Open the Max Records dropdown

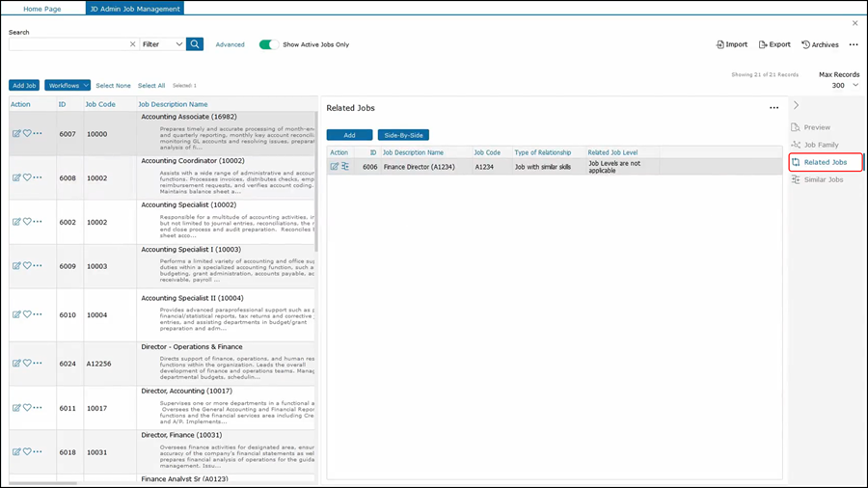point(844,86)
